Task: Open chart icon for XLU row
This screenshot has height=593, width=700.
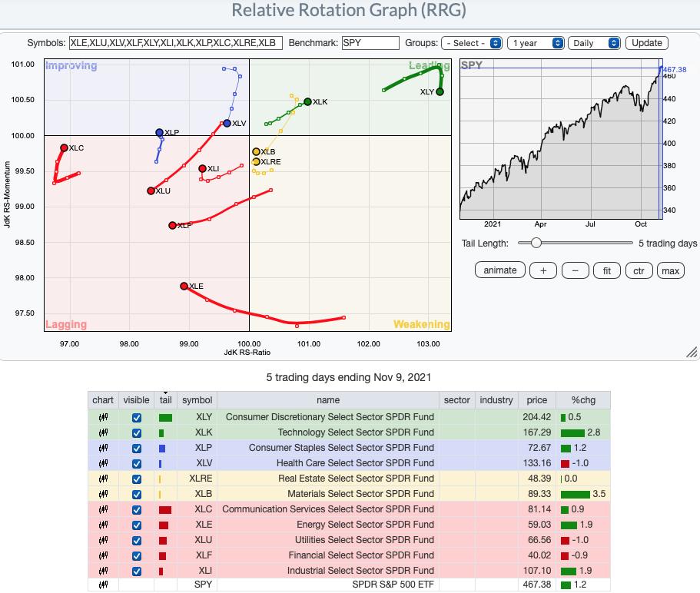Action: point(103,540)
